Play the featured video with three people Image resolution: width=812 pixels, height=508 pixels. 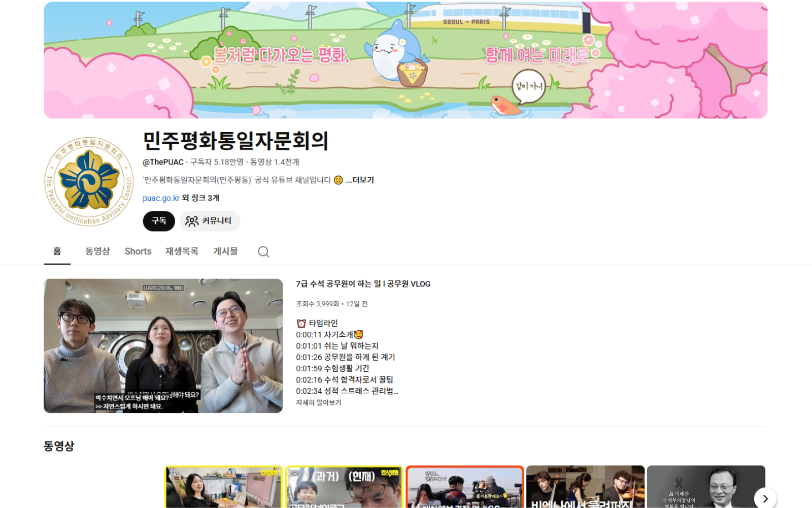tap(163, 345)
